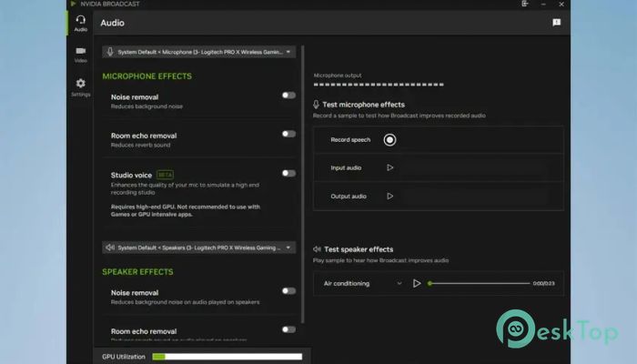Open the Settings gear tab
This screenshot has height=364, width=637.
pyautogui.click(x=80, y=87)
